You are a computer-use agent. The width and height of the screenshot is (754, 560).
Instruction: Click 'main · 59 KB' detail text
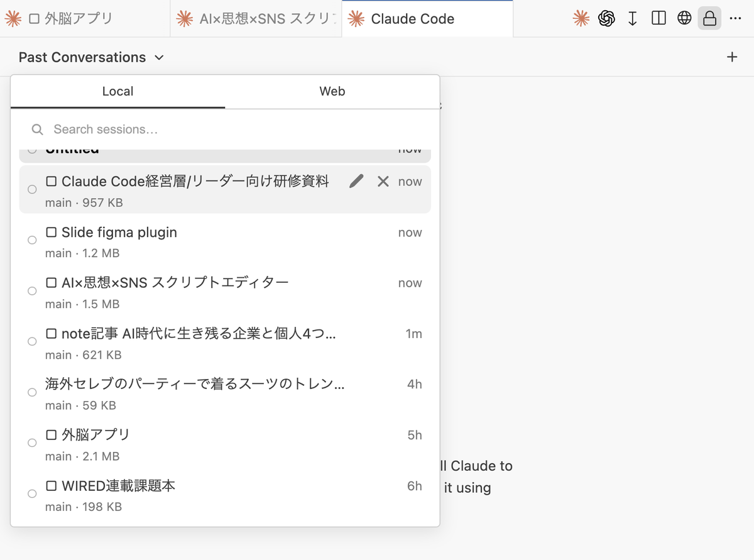[80, 405]
